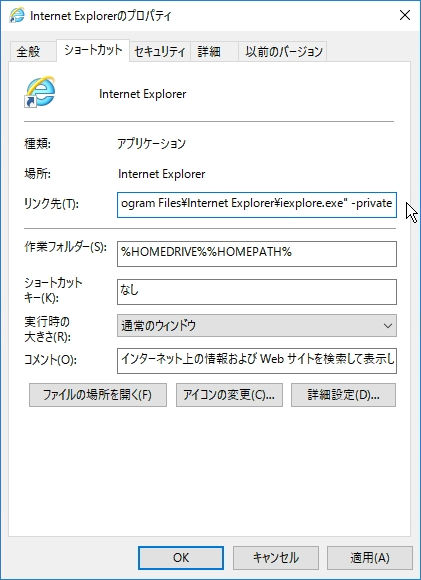The height and width of the screenshot is (580, 421).
Task: Click the 実行時の大きさ(R): label
Action: click(47, 329)
